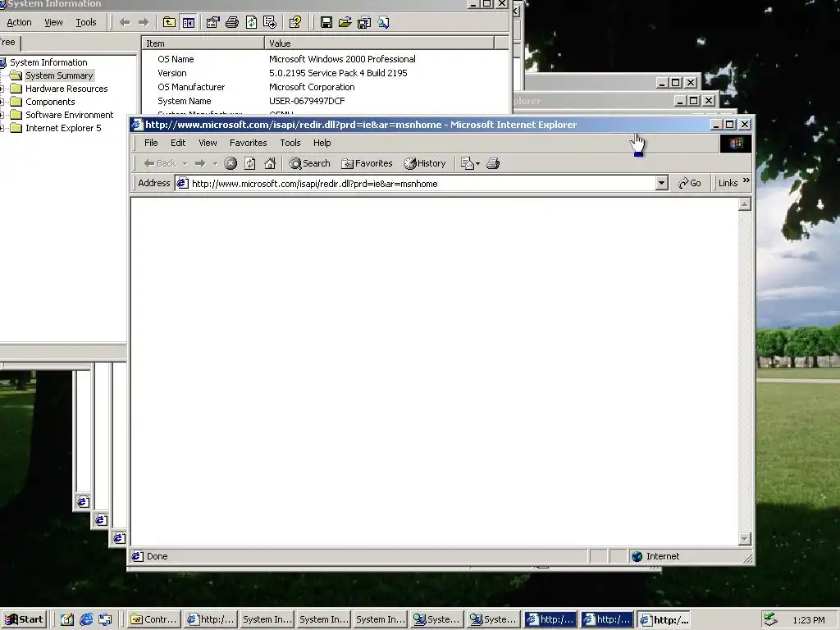The width and height of the screenshot is (840, 630).
Task: Expand the Software Environment tree node
Action: click(2, 115)
